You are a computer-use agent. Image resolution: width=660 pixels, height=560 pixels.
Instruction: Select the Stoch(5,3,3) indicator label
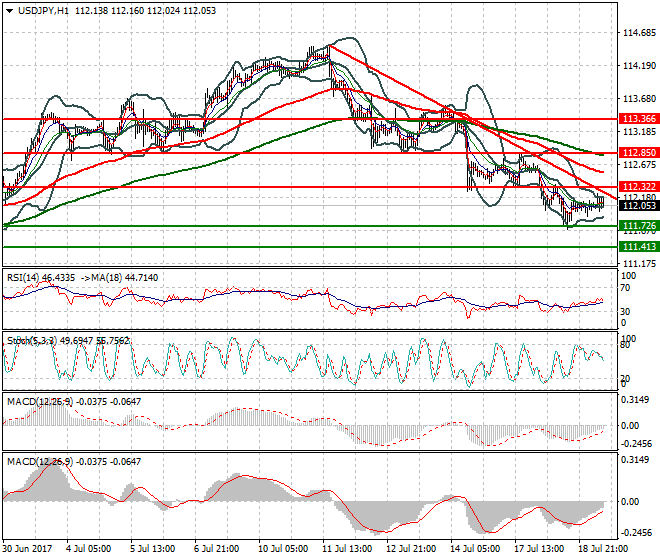[x=32, y=341]
